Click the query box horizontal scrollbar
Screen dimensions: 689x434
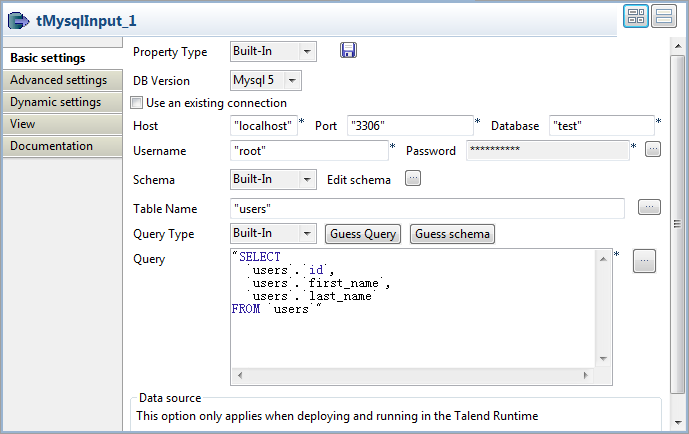413,377
